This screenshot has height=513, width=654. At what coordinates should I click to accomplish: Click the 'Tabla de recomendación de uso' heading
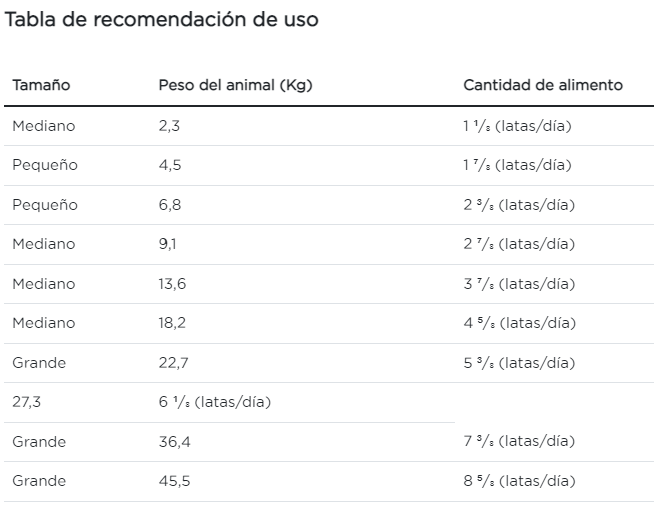(162, 20)
